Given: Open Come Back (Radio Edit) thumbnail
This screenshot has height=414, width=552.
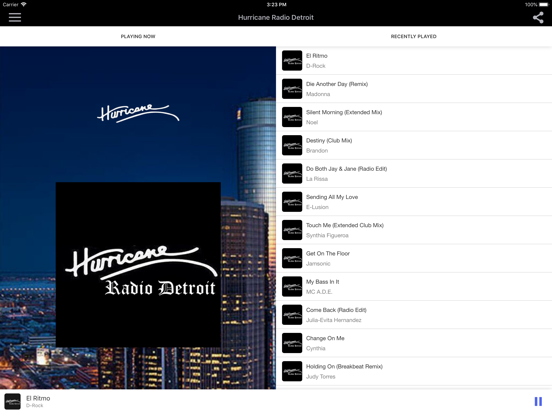Looking at the screenshot, I should click(292, 315).
